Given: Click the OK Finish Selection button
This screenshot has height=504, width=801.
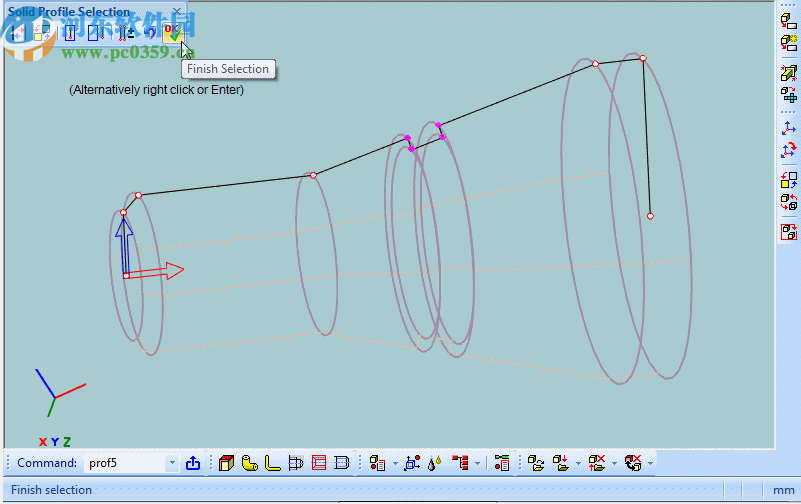Looking at the screenshot, I should (x=173, y=33).
